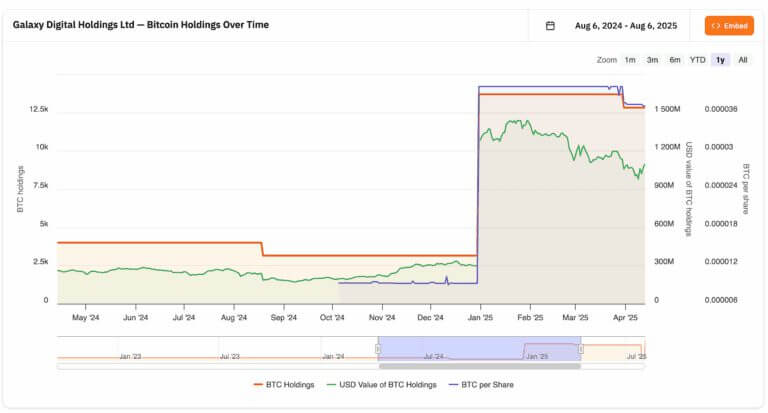Click the 7.5k y-axis label

click(41, 185)
